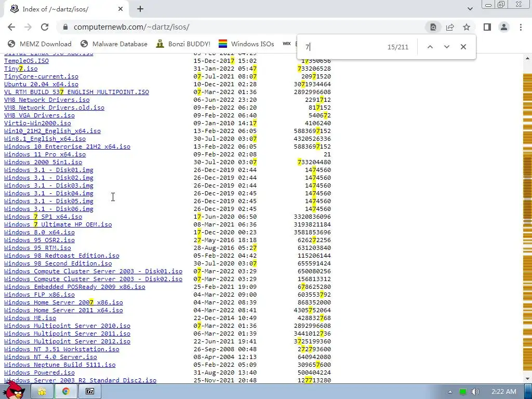Open the tab search dropdown chevron

pyautogui.click(x=470, y=9)
